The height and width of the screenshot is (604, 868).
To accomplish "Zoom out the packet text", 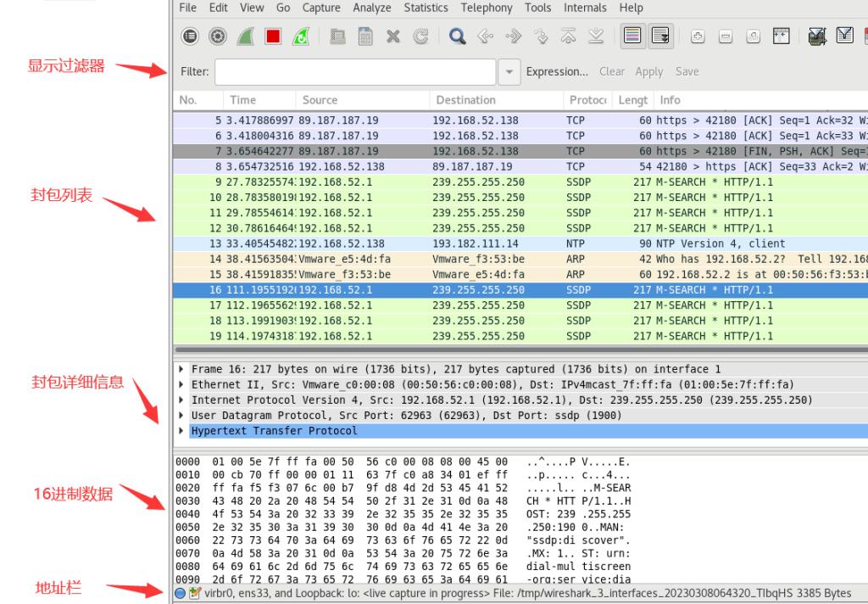I will coord(726,36).
